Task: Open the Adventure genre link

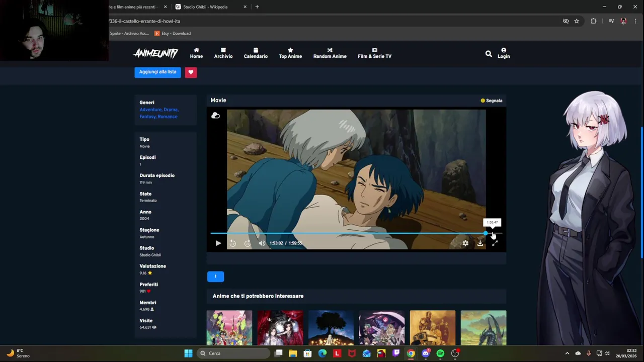Action: click(x=150, y=110)
